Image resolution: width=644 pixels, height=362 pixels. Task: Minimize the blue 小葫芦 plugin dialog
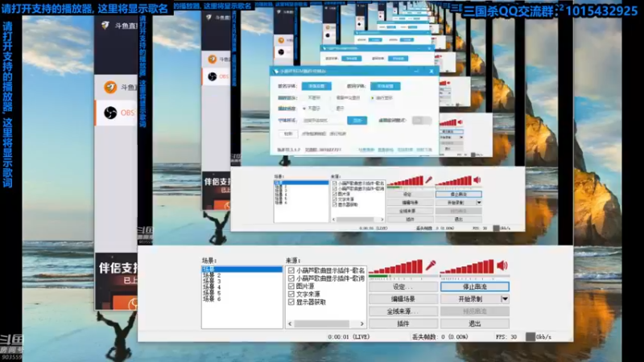coord(416,71)
